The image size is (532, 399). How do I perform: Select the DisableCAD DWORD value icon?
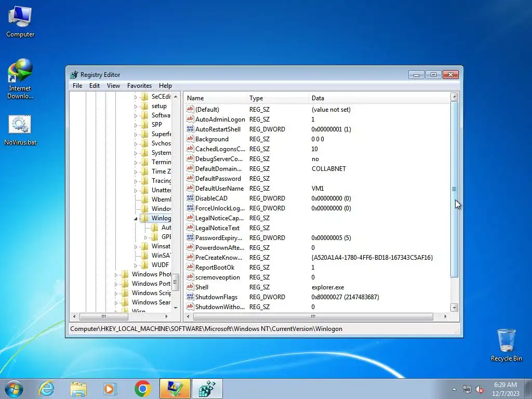click(190, 198)
